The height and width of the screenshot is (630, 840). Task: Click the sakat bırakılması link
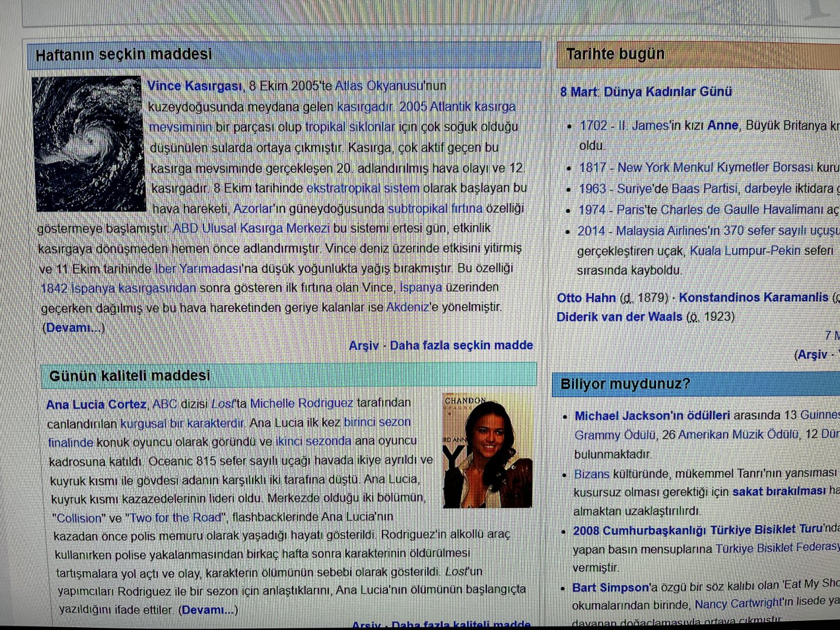click(x=779, y=491)
